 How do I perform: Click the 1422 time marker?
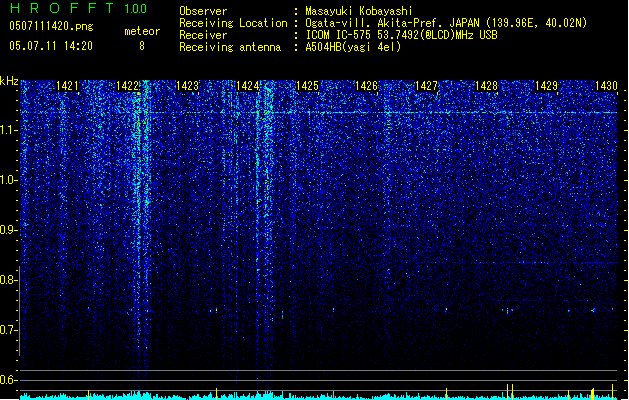tap(127, 86)
